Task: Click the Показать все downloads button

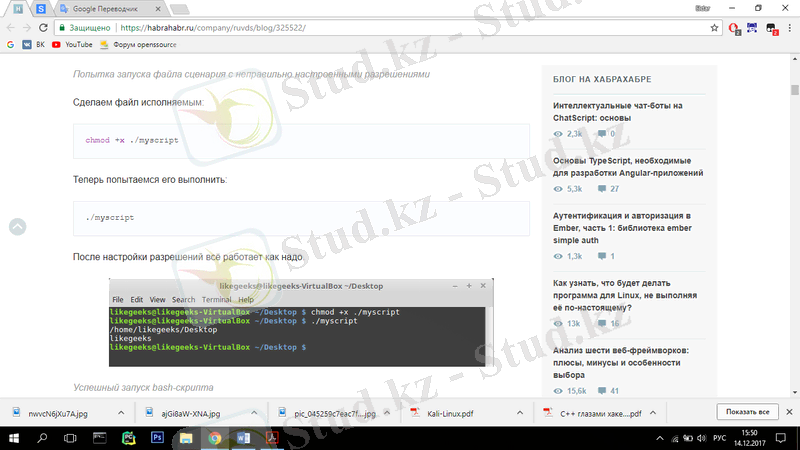Action: (747, 412)
